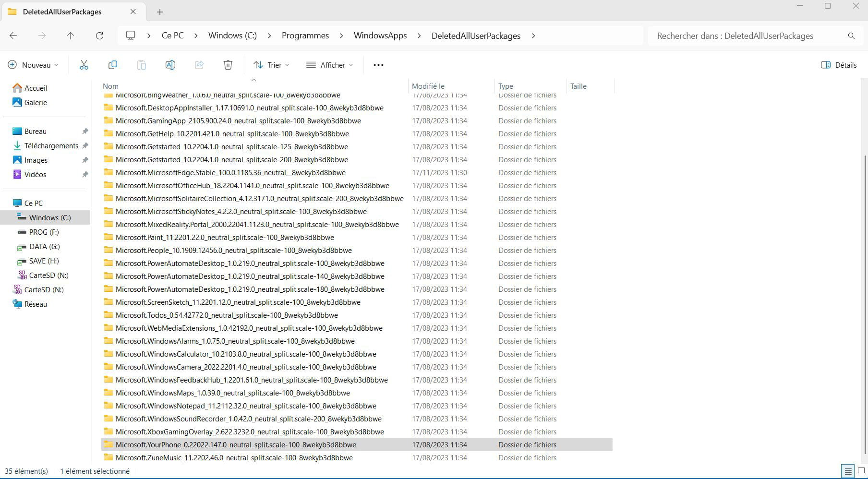Unpin Bureau using its pin icon
The width and height of the screenshot is (868, 479).
tap(85, 131)
